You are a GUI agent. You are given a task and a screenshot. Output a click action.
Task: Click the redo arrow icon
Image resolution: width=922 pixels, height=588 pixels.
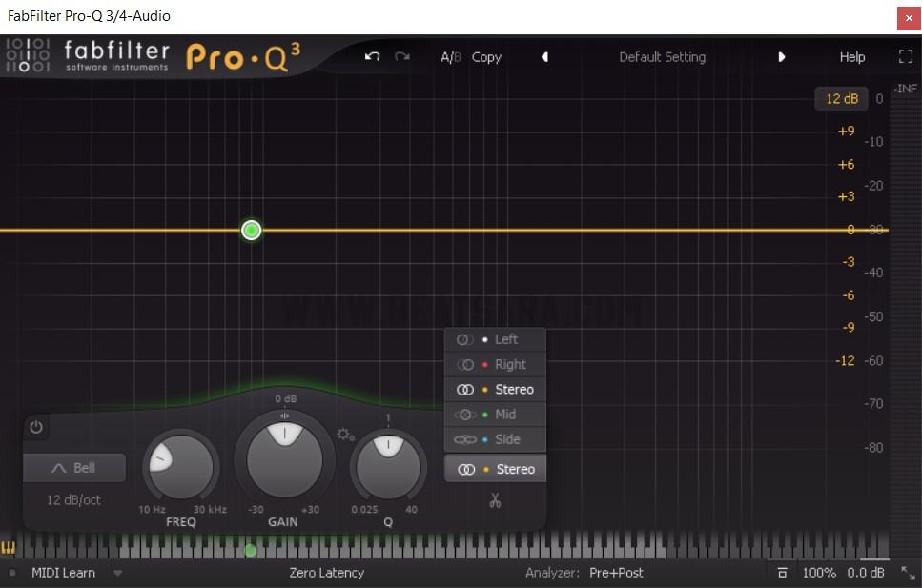point(402,57)
